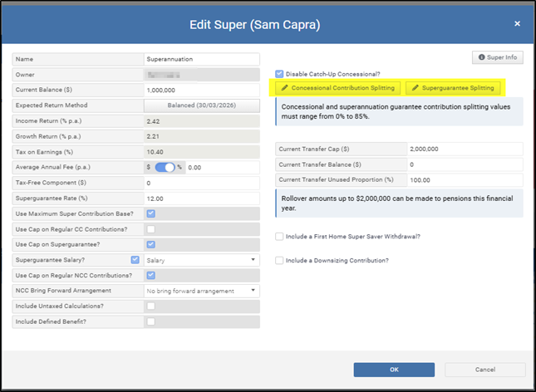Check Include a First Home Super Saver Withdrawal
The width and height of the screenshot is (536, 392).
(279, 237)
